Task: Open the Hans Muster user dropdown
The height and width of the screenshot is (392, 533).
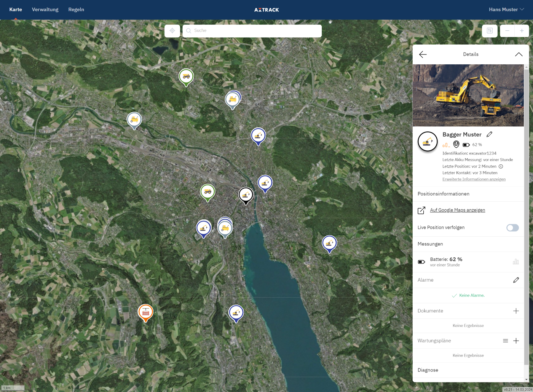Action: tap(506, 10)
